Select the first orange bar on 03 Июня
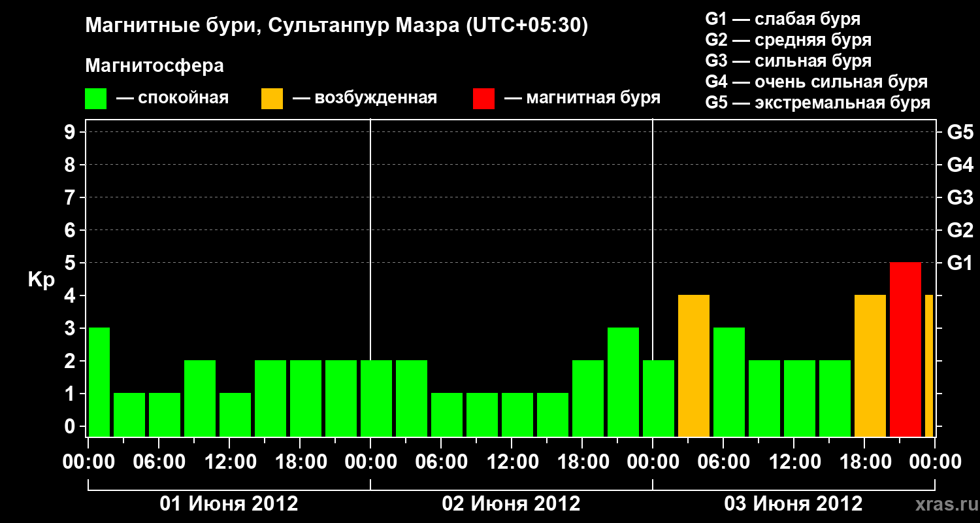 coord(694,366)
